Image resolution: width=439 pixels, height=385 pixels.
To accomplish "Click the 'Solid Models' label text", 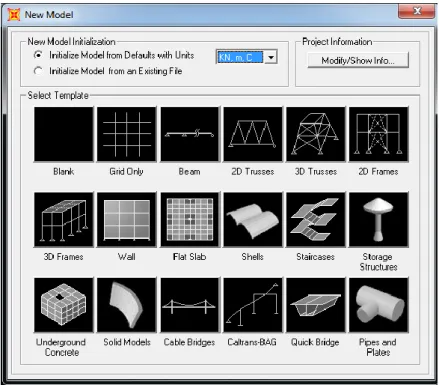I will [x=127, y=342].
